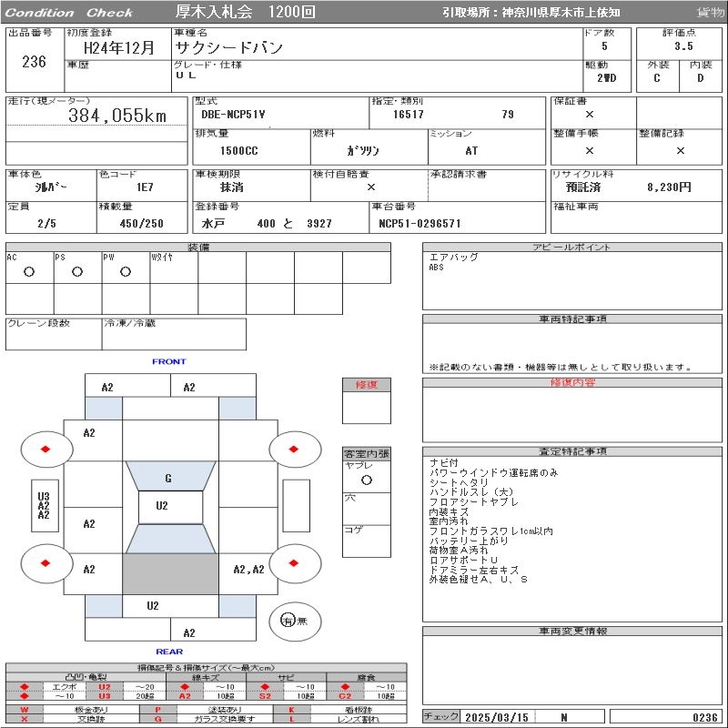Click the red U2 legend marker
The image size is (728, 728).
(105, 687)
